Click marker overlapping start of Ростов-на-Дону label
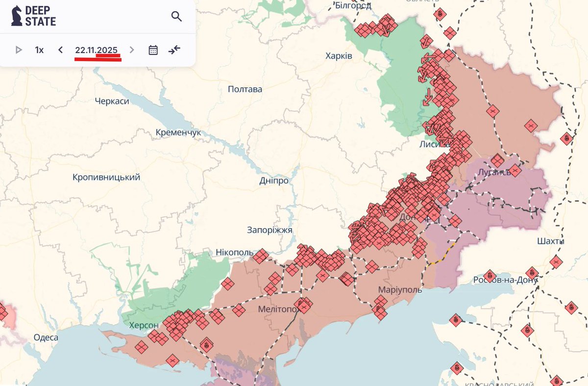Screen dimensions: 588x386 click(490, 276)
